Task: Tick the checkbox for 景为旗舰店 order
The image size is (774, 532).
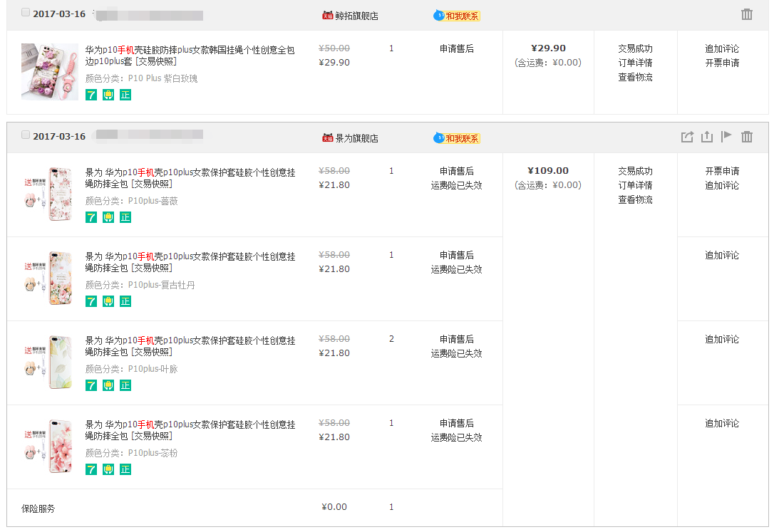Action: 26,135
